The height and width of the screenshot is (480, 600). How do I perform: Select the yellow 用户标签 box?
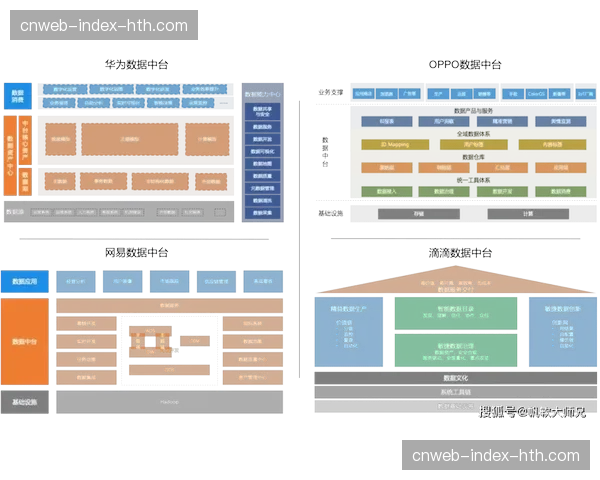pos(474,145)
